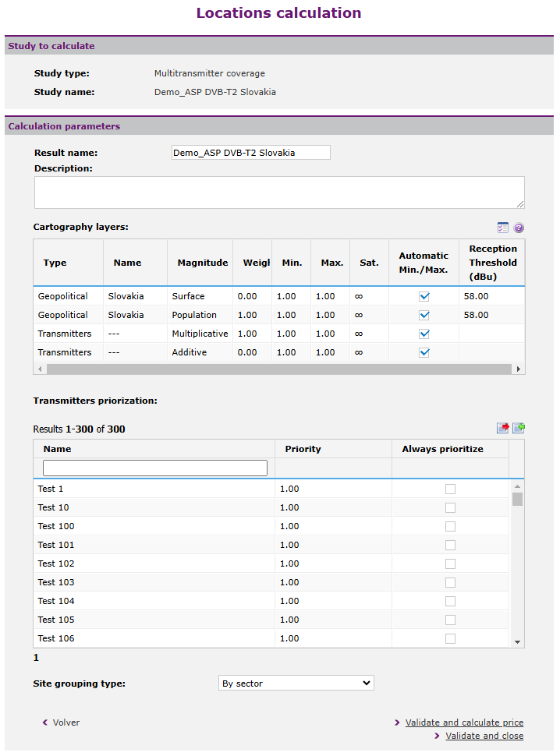Viewport: 560px width, 756px height.
Task: Click right arrow of cartography horizontal scrollbar
Action: 519,369
